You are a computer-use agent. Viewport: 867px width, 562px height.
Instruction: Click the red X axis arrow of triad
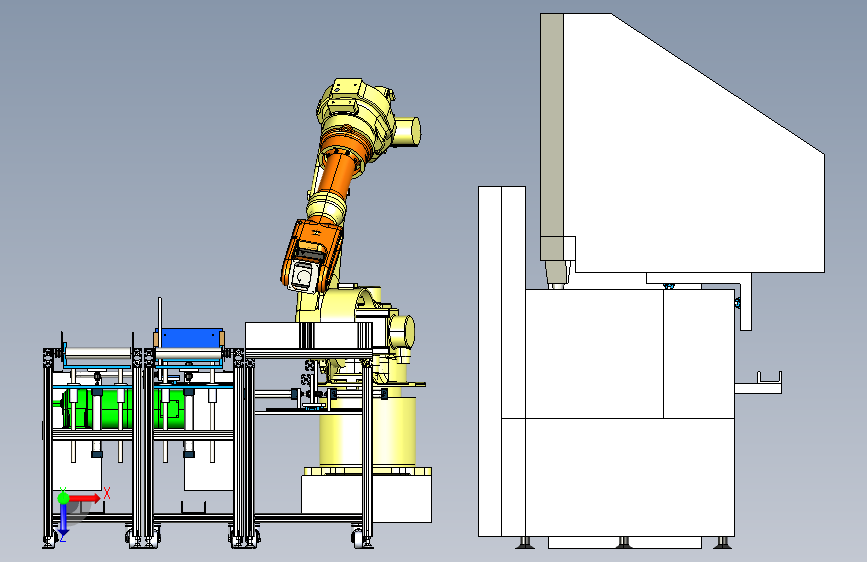[x=85, y=498]
